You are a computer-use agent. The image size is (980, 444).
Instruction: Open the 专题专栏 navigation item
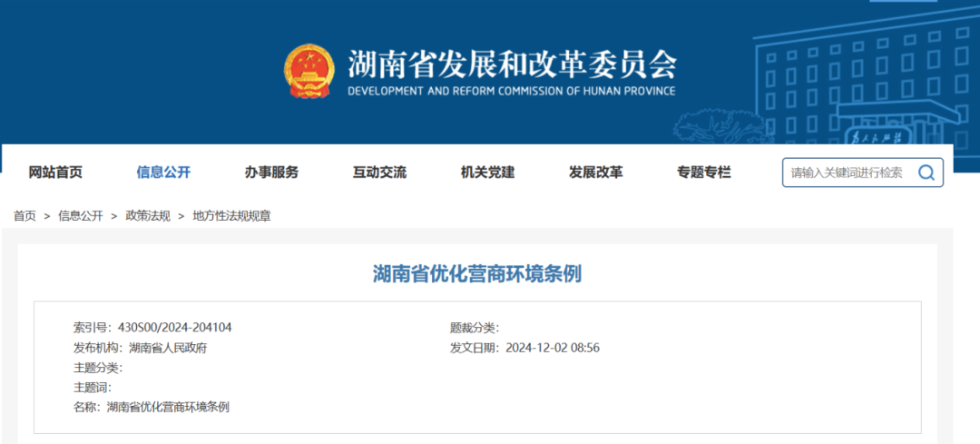(x=704, y=173)
